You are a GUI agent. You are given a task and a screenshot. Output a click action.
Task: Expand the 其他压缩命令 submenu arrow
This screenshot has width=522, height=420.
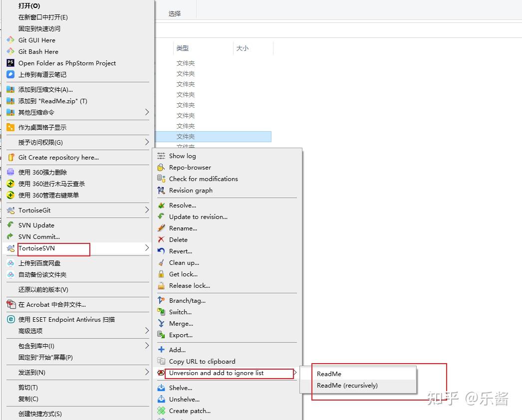coord(147,112)
